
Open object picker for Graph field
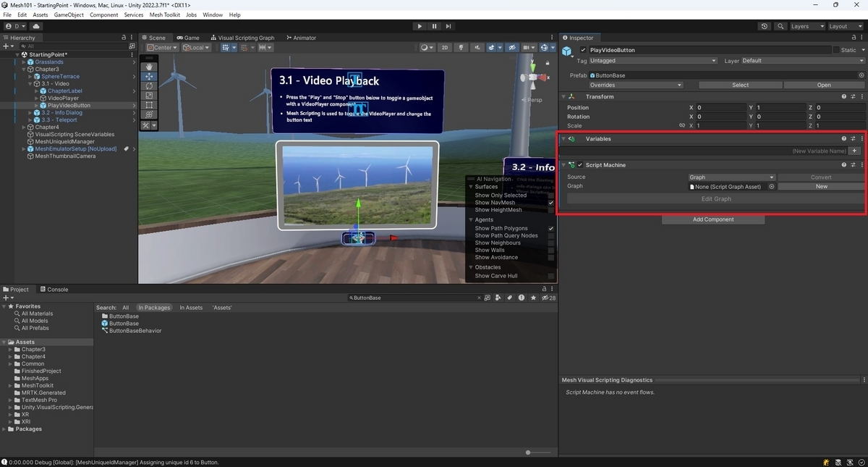click(x=771, y=187)
